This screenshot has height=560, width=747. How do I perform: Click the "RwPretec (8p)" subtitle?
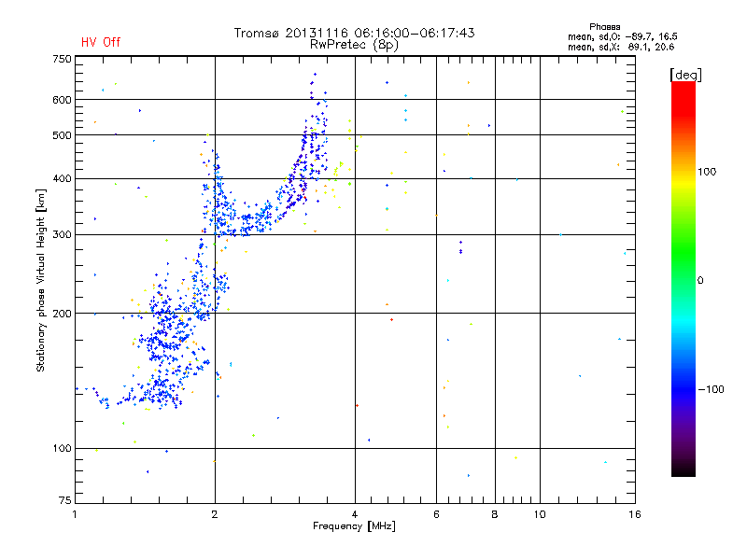point(354,45)
